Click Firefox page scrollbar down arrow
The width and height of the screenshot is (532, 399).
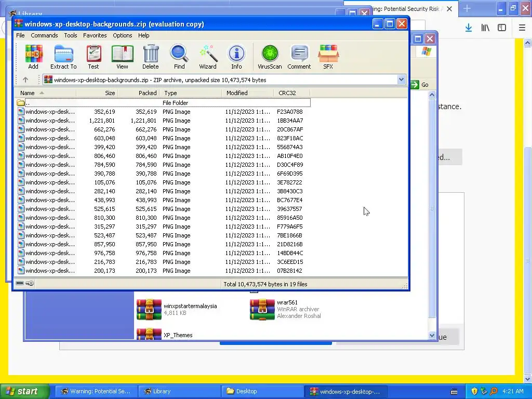click(528, 379)
